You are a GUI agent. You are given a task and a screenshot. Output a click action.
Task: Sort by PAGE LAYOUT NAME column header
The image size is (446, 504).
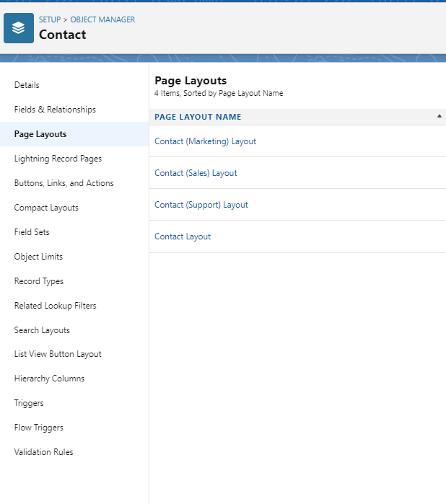pyautogui.click(x=198, y=117)
